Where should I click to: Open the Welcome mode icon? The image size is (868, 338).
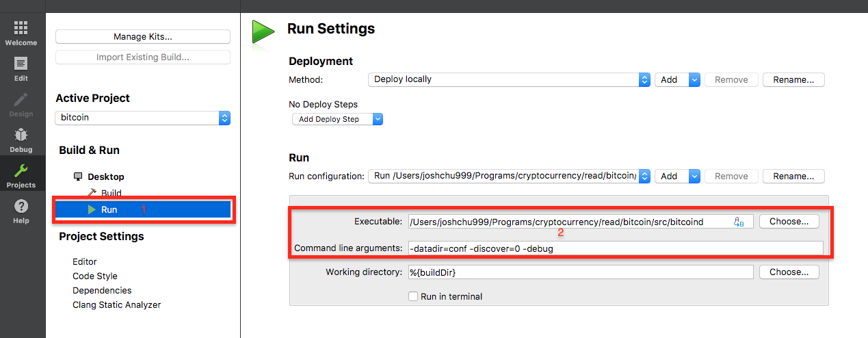pyautogui.click(x=21, y=28)
